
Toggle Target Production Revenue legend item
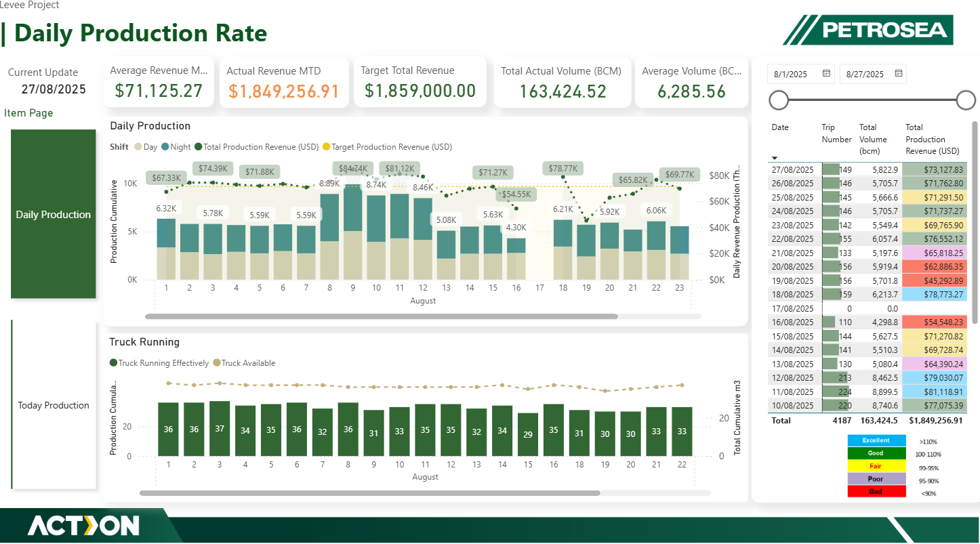(x=387, y=146)
